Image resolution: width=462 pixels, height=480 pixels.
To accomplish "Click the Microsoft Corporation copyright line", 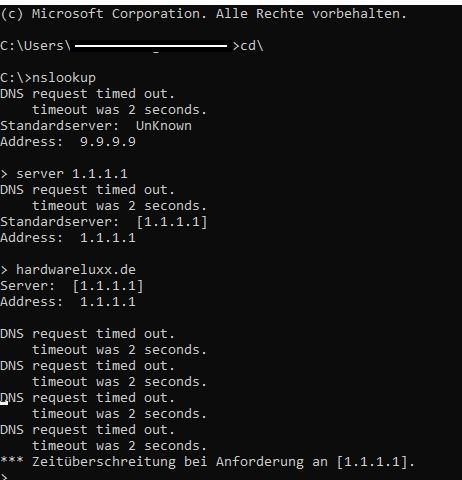I will pos(203,14).
